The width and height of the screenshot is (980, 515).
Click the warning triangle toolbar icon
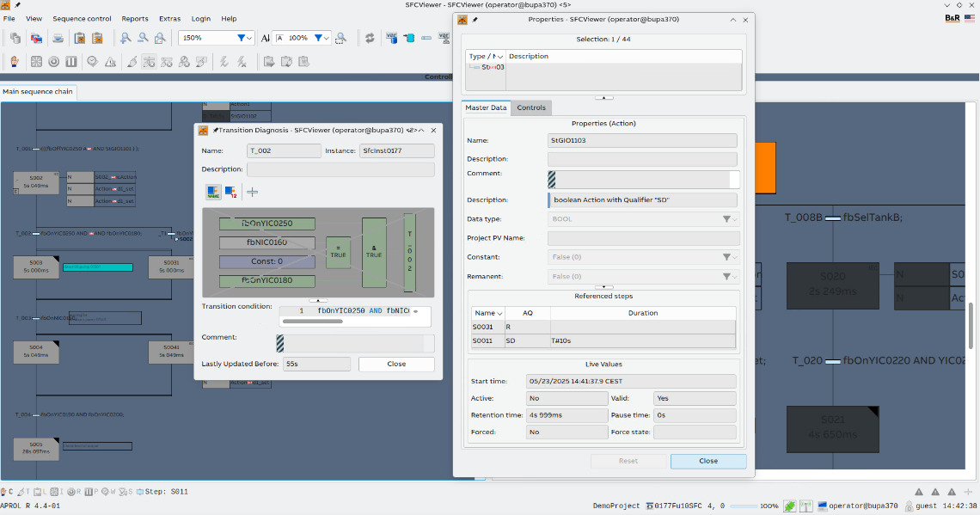[x=111, y=61]
